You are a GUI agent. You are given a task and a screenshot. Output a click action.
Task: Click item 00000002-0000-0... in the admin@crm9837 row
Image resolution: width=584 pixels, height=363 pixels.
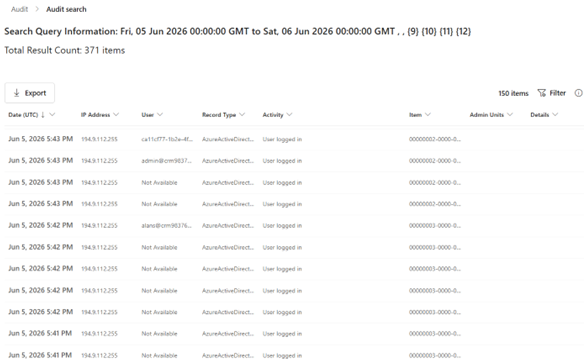tap(435, 161)
